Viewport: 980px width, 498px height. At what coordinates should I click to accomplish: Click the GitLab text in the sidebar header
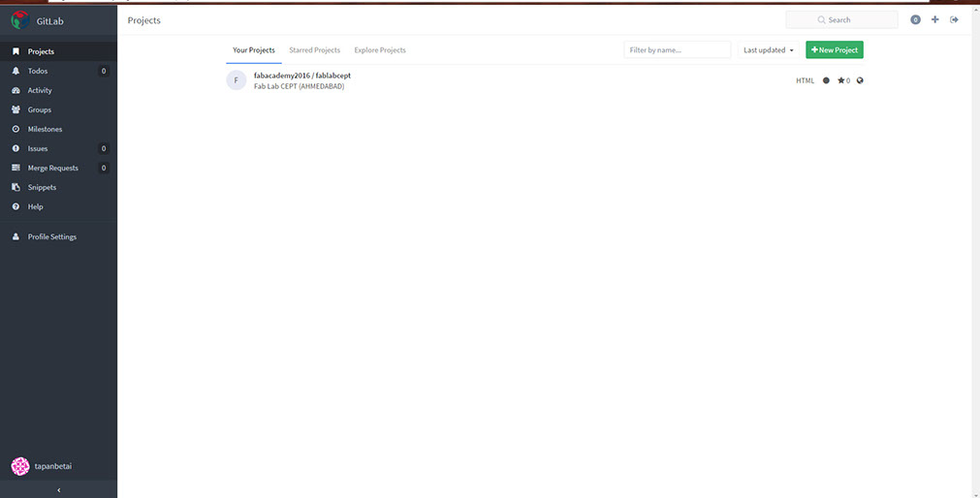(50, 20)
